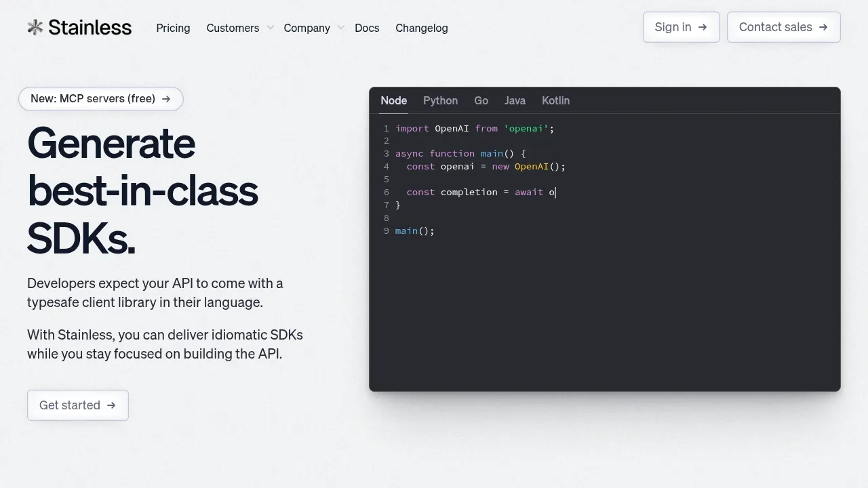The image size is (868, 488).
Task: View the Changelog page
Action: pyautogui.click(x=422, y=28)
